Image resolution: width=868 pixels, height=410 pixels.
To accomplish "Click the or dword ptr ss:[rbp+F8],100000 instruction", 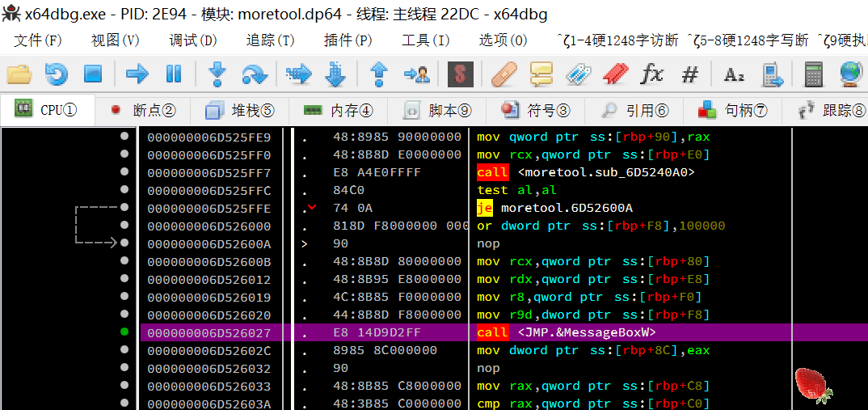I will 600,226.
